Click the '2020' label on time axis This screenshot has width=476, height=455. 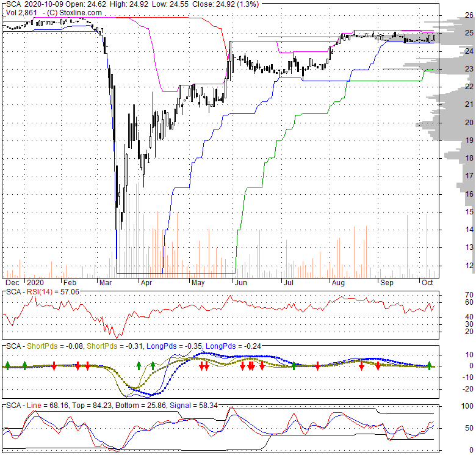pos(35,283)
